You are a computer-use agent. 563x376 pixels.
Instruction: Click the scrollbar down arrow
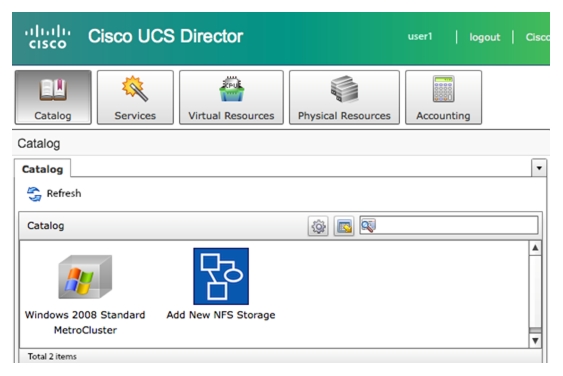(x=535, y=340)
